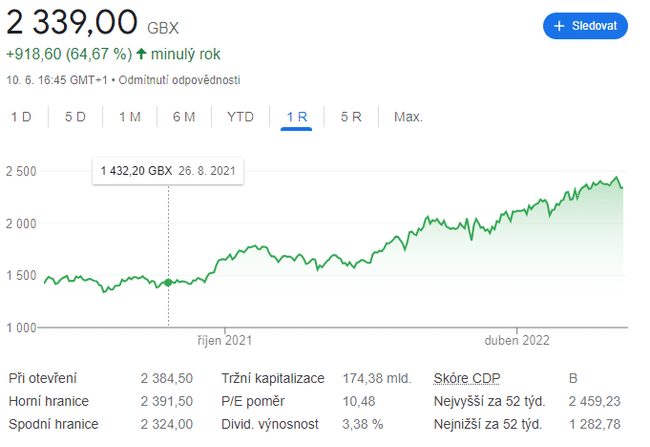The image size is (650, 447).
Task: Switch to the 6 M range tab
Action: tap(183, 117)
